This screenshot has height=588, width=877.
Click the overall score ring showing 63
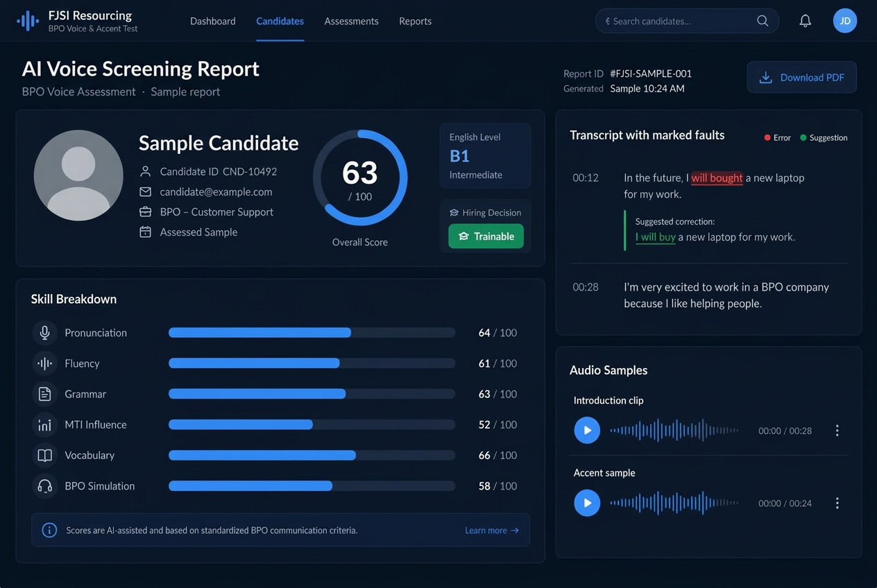tap(360, 178)
